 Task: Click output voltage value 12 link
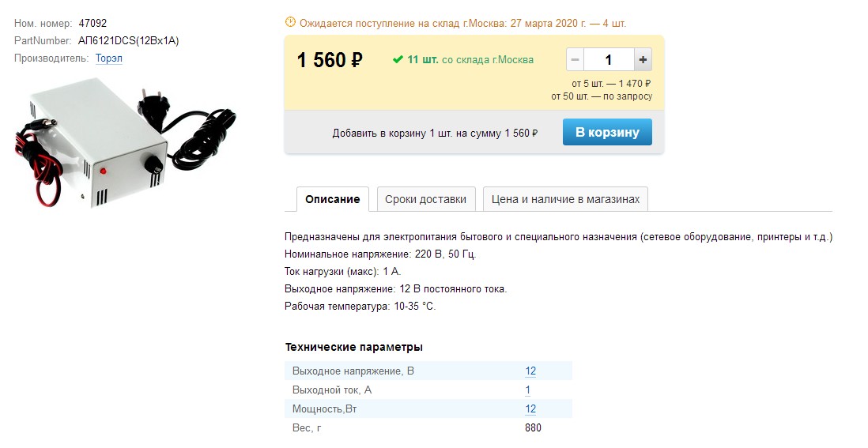point(530,371)
